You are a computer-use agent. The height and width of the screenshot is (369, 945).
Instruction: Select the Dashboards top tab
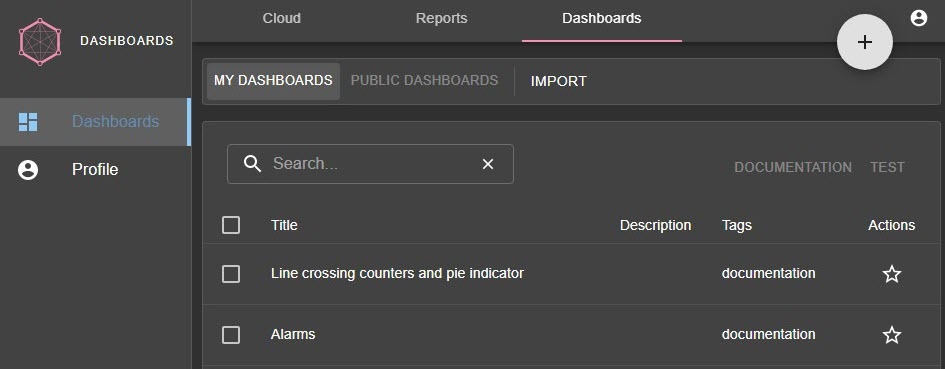(601, 19)
